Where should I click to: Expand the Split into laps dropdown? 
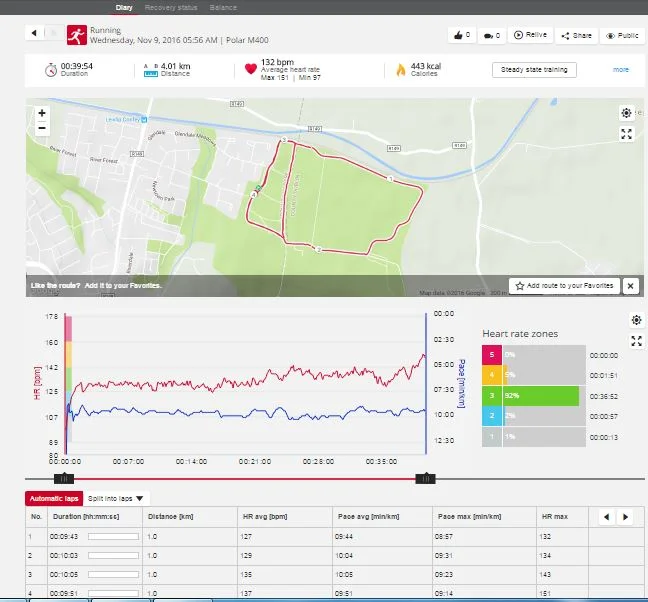[x=117, y=497]
